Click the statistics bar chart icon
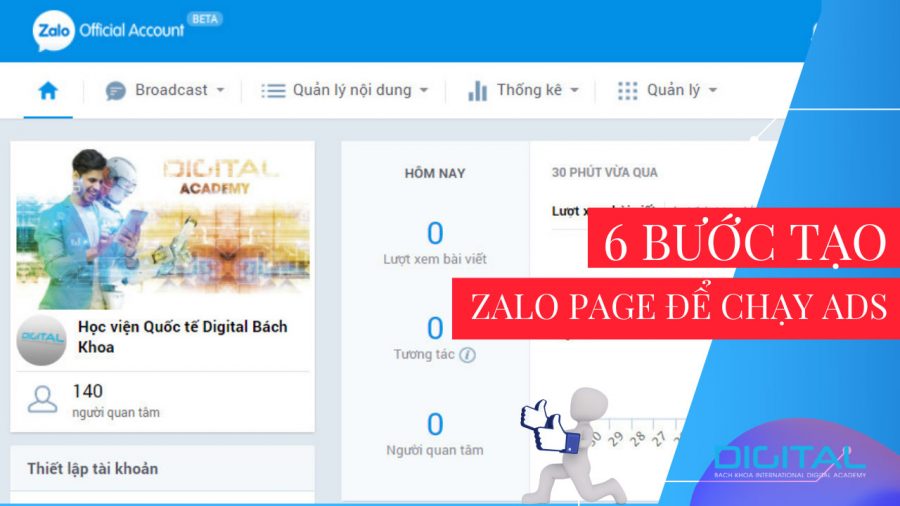Image resolution: width=900 pixels, height=506 pixels. coord(478,91)
